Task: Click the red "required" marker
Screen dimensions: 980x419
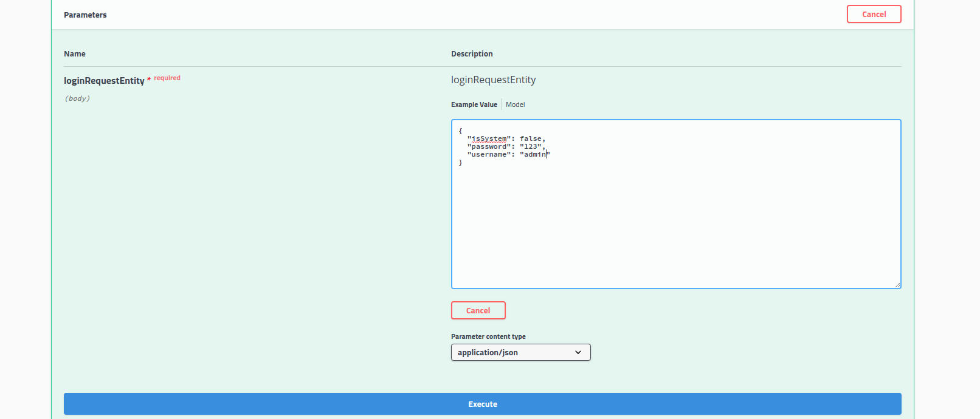Action: click(167, 78)
